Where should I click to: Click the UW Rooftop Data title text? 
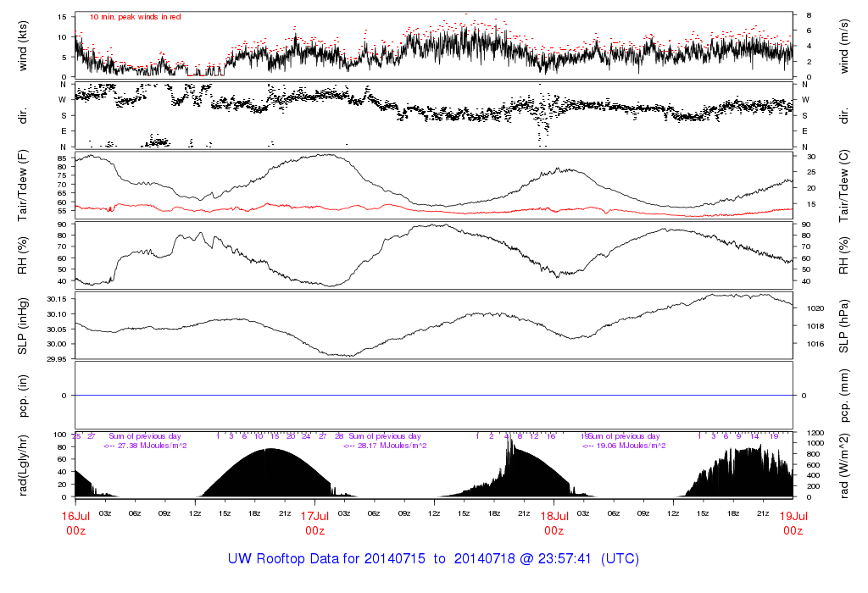[433, 559]
